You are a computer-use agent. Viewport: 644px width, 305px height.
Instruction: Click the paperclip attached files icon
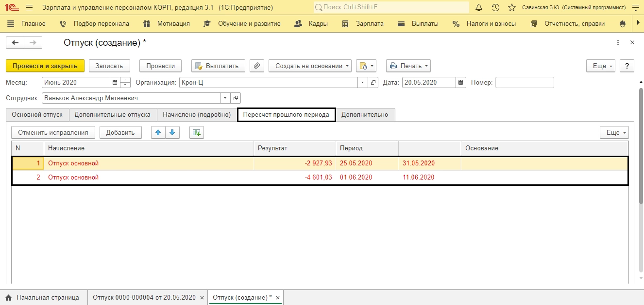coord(257,66)
